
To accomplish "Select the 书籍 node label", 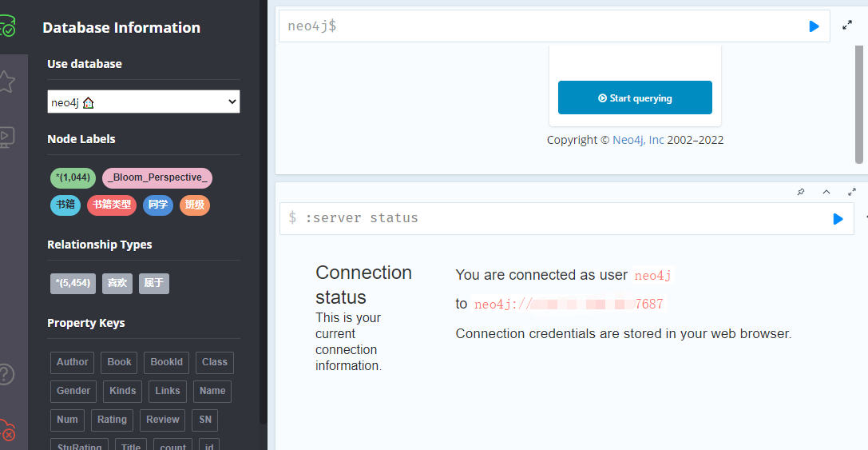I will click(65, 205).
